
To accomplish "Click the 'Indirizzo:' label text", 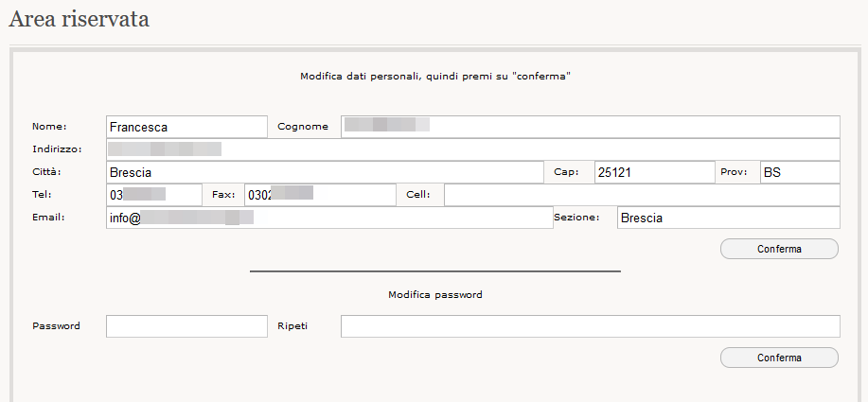I will pyautogui.click(x=57, y=149).
